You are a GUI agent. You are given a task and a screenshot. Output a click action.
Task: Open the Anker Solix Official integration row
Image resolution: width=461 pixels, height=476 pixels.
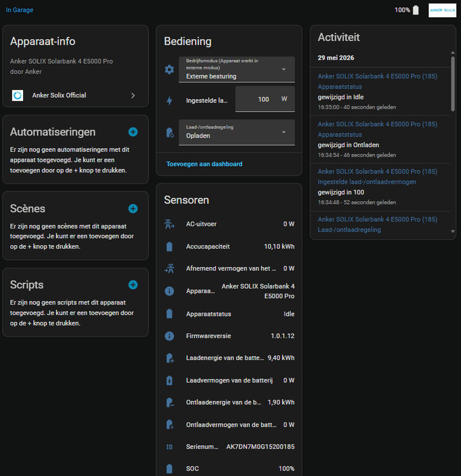pos(76,95)
